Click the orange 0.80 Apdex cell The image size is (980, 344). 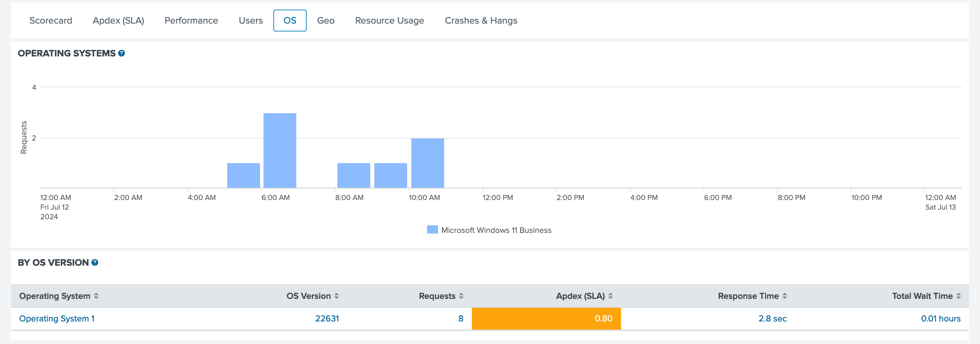(x=546, y=319)
